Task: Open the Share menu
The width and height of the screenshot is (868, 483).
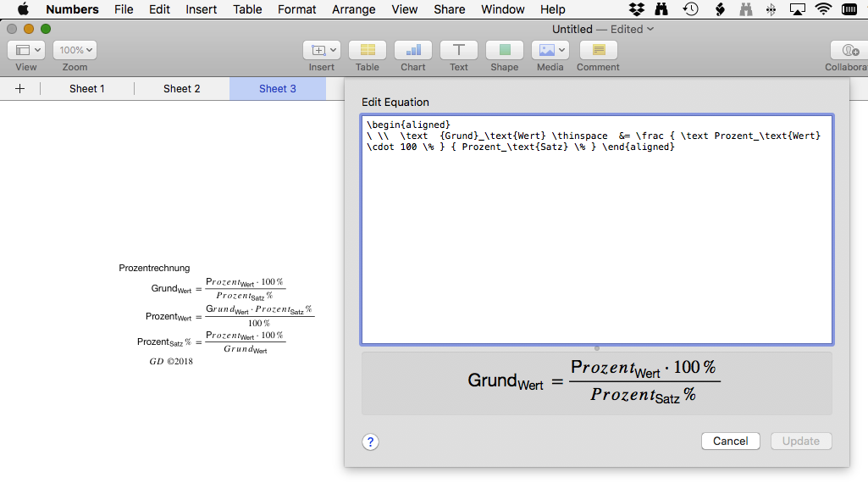Action: point(450,9)
